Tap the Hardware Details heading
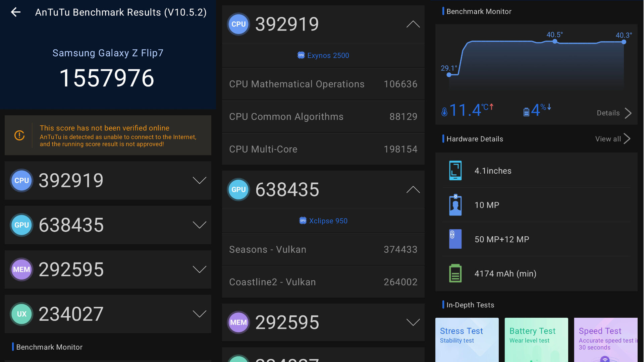The image size is (644, 362). 475,139
